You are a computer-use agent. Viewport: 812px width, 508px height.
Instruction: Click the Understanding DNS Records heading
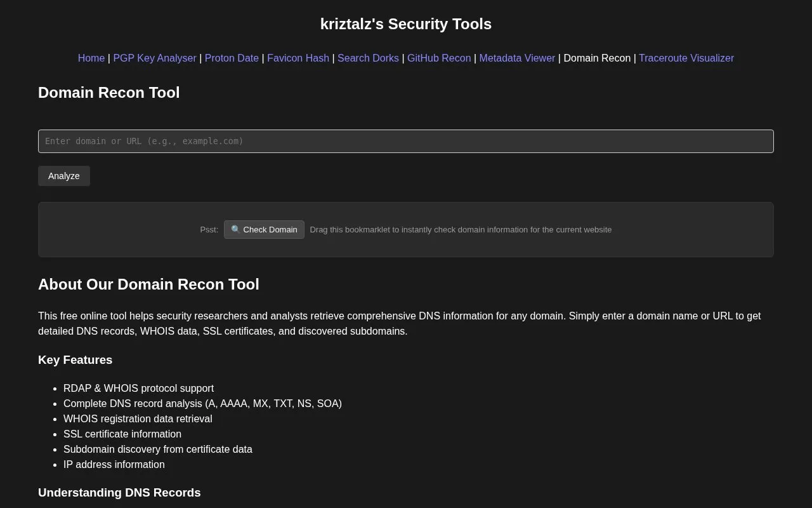[x=119, y=493]
